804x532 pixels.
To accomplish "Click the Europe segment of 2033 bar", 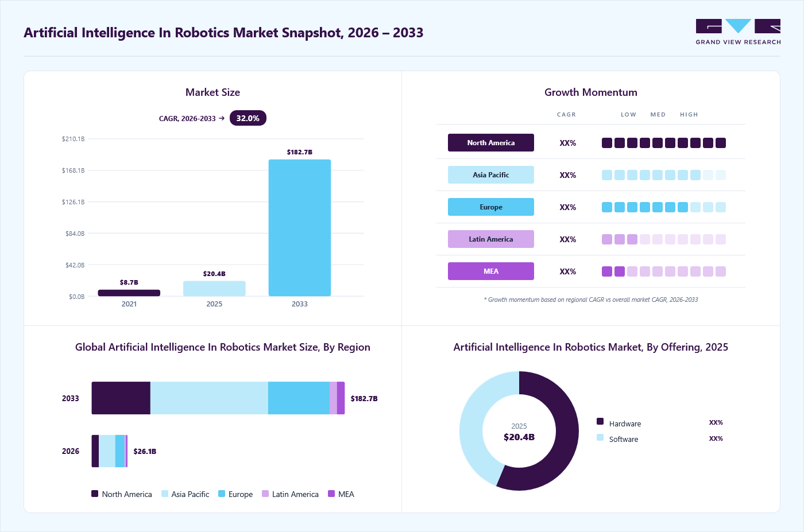I will point(299,398).
